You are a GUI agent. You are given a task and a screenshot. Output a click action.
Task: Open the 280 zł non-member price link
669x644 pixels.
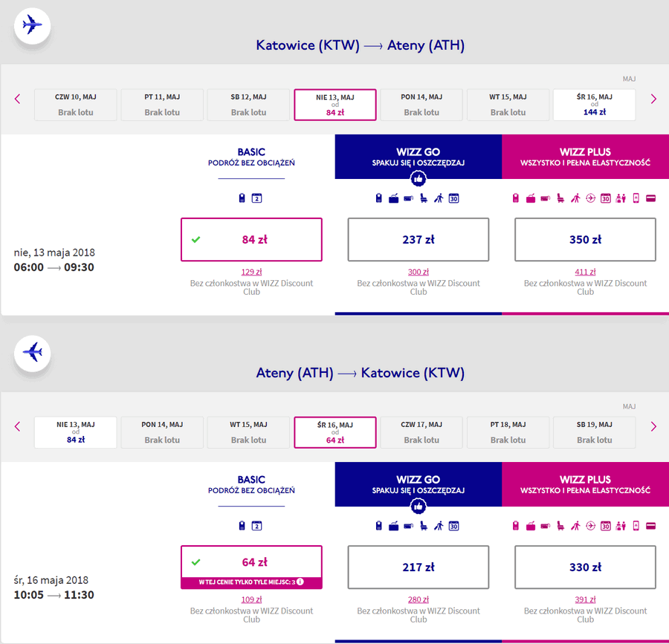[x=418, y=599]
